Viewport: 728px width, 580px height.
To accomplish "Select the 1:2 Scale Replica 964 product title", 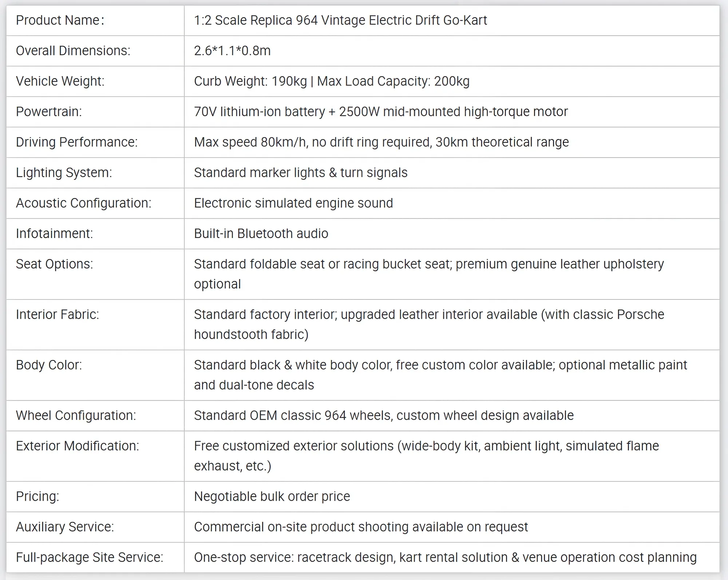I will point(340,20).
